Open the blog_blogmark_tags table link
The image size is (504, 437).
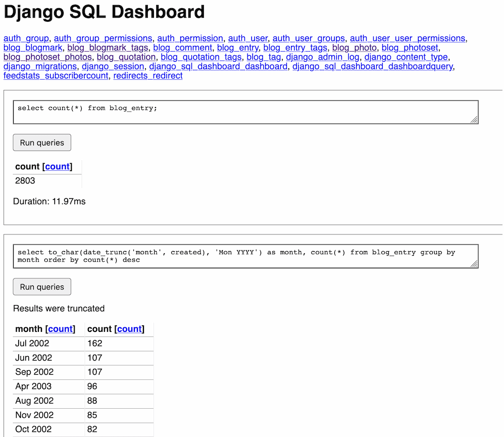coord(108,47)
